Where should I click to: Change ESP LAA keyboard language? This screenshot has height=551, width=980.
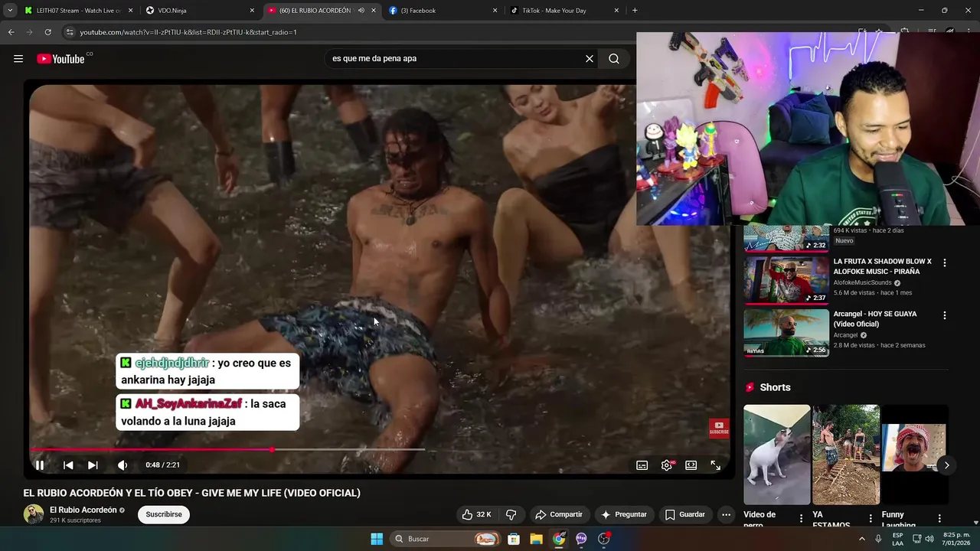click(898, 539)
